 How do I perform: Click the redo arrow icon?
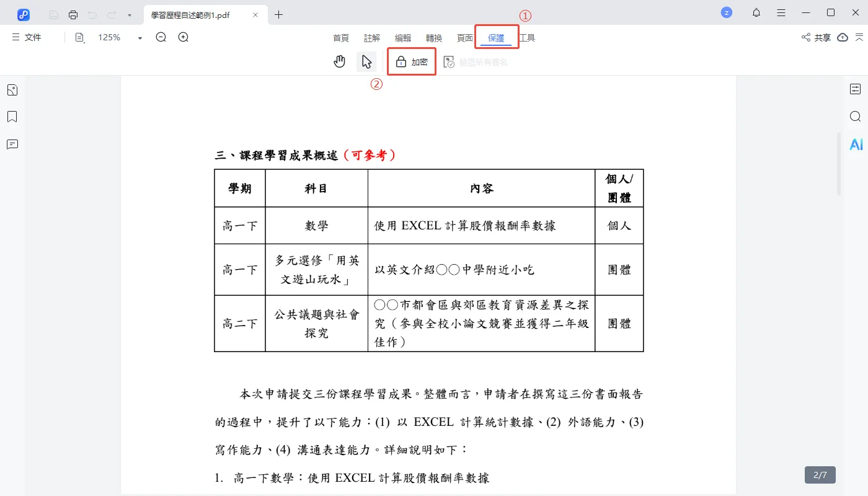112,14
